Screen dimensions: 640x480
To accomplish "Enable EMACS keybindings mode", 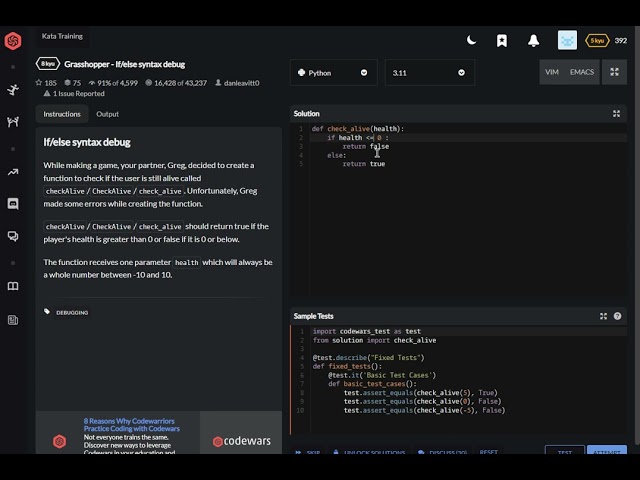I will tap(582, 72).
